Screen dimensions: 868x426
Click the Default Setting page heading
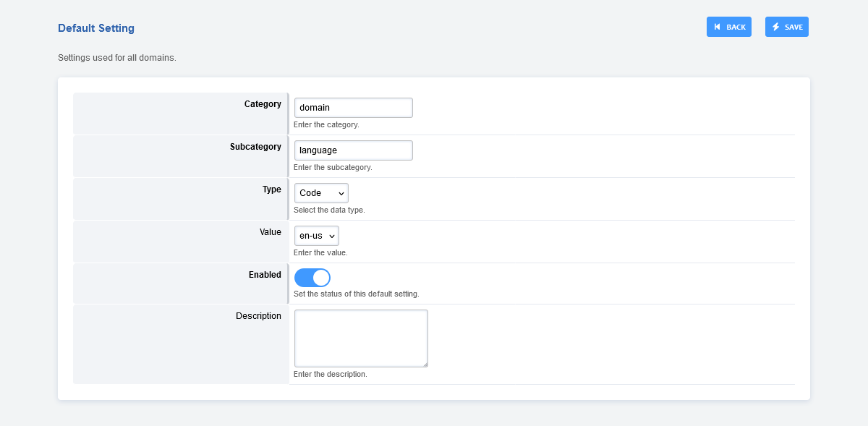96,28
